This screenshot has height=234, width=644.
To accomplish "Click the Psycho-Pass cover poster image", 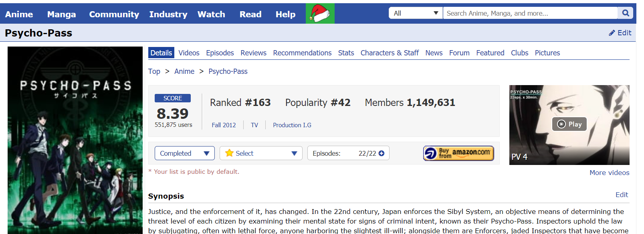I will pos(75,140).
